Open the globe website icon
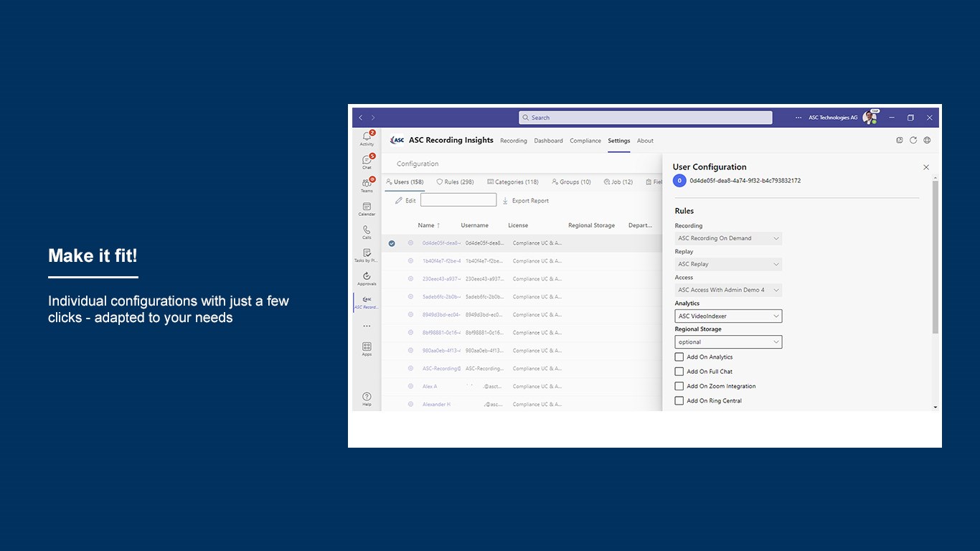Screen dimensions: 980x551 pyautogui.click(x=927, y=140)
